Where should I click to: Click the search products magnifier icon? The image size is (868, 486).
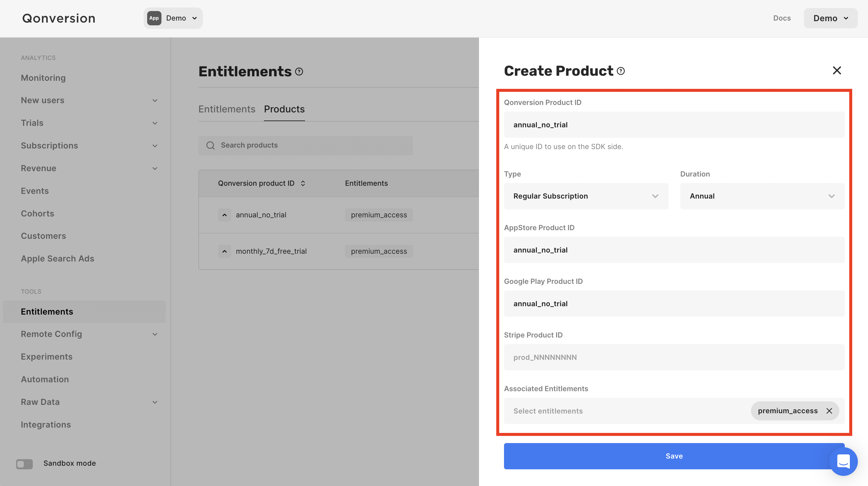tap(211, 146)
